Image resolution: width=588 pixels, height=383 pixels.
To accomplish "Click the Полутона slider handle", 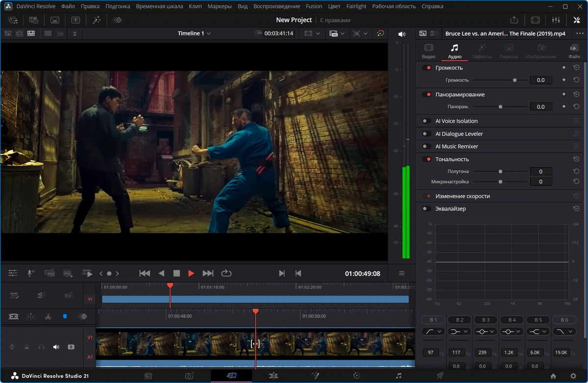I will (500, 172).
